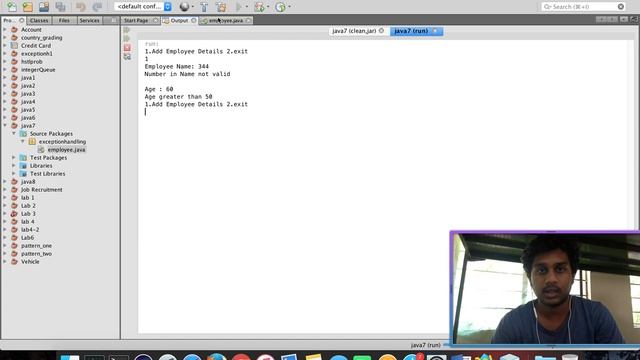Select the java8 project
This screenshot has height=360, width=640.
[28, 182]
